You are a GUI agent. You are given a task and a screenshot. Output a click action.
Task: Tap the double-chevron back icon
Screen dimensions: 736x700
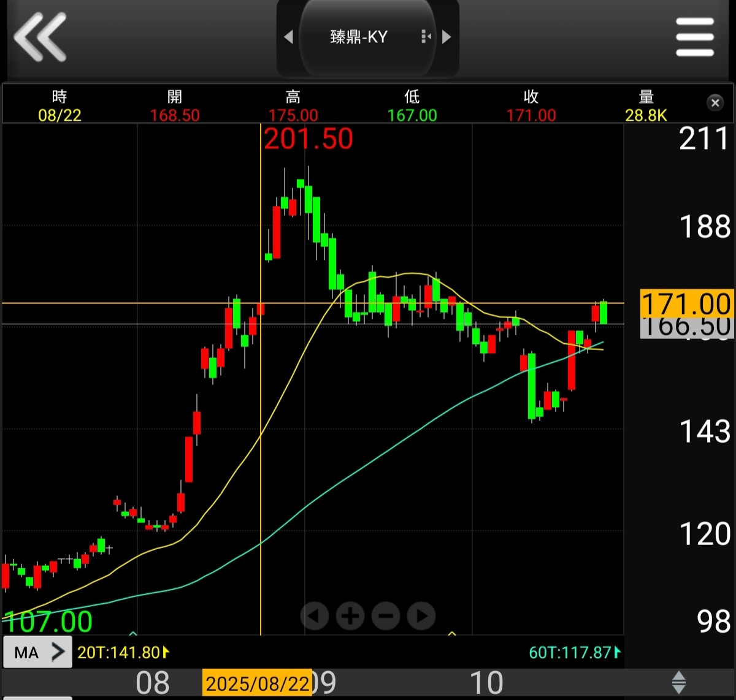(x=40, y=37)
